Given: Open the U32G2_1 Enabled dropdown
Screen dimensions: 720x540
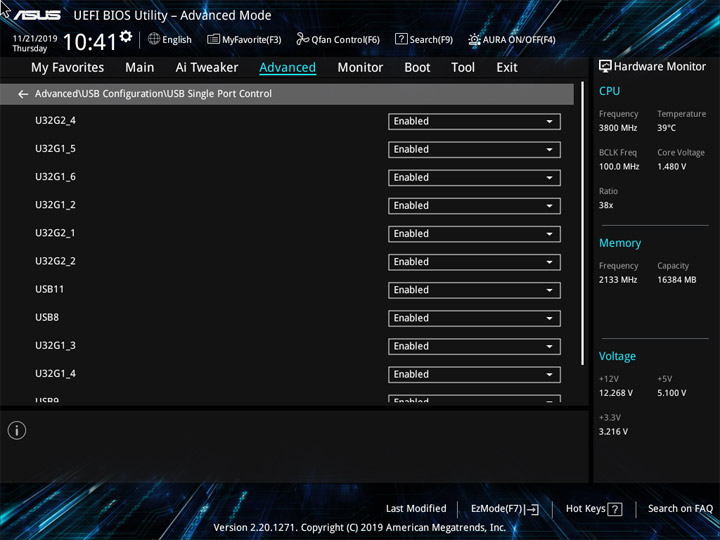Looking at the screenshot, I should pyautogui.click(x=474, y=234).
